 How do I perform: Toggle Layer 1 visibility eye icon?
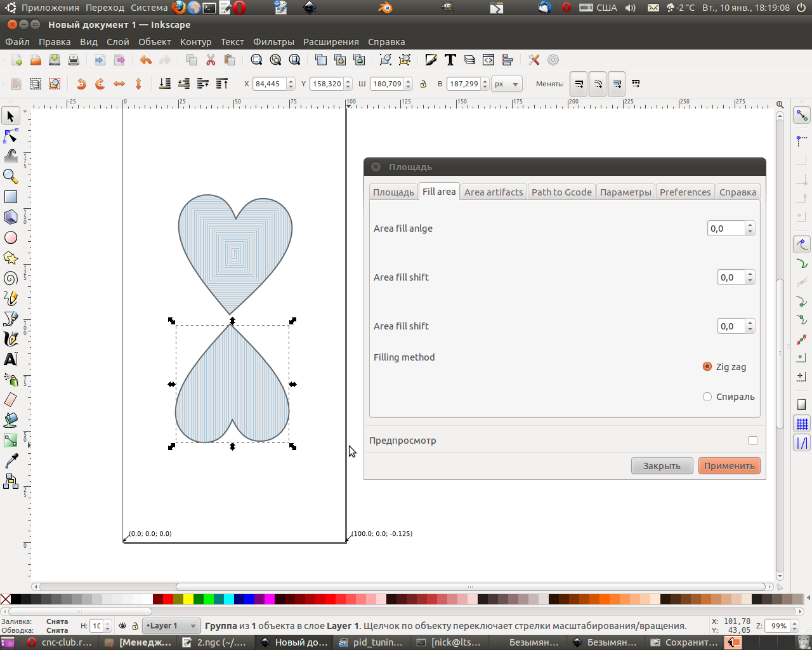point(122,626)
